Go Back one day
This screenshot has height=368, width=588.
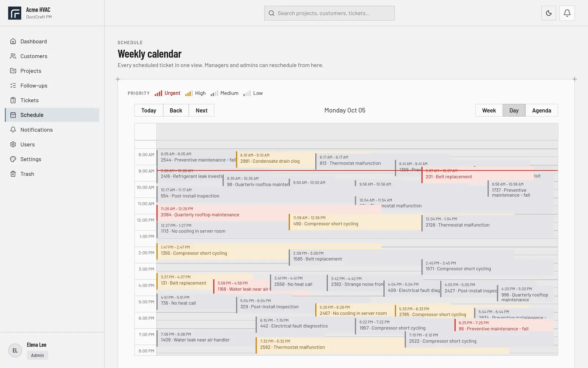[x=176, y=110]
